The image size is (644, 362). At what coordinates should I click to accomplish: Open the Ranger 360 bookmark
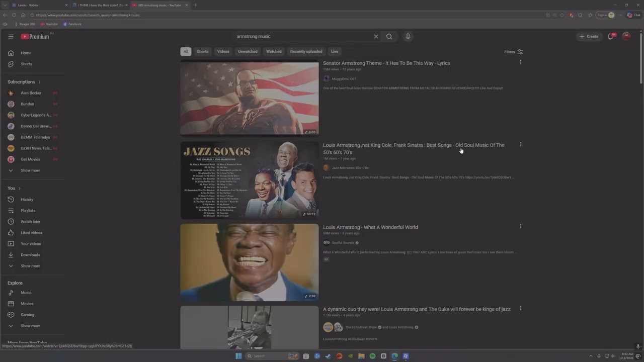pos(25,24)
